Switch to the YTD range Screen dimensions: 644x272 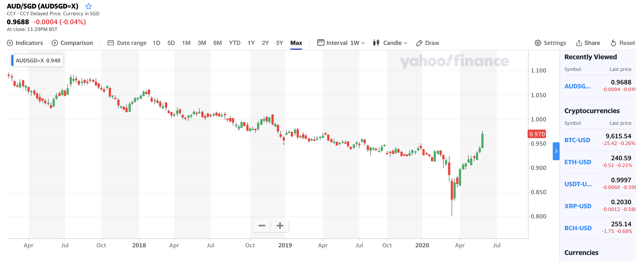click(235, 43)
